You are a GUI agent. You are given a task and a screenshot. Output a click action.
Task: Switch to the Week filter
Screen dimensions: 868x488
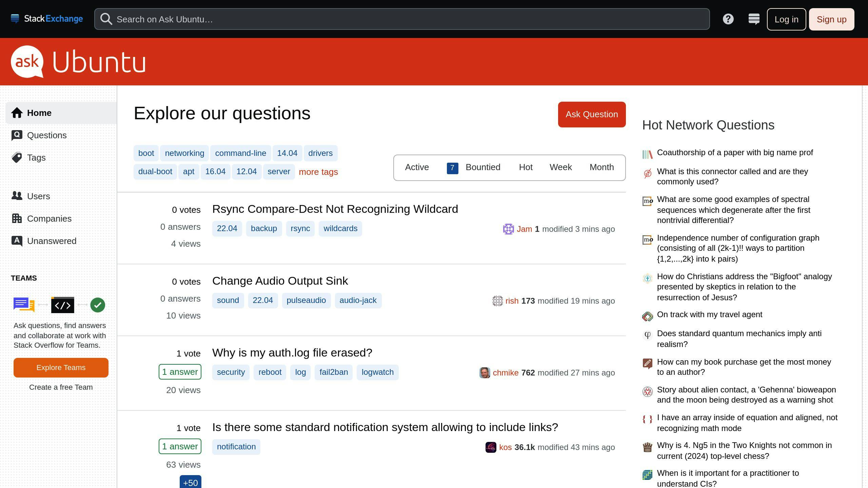point(560,167)
